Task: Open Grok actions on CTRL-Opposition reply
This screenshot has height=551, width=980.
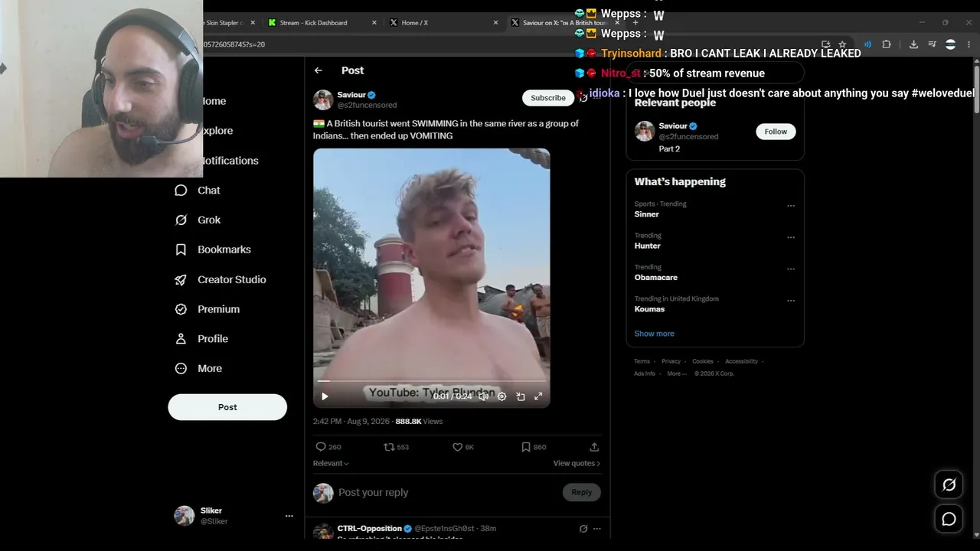Action: click(583, 529)
